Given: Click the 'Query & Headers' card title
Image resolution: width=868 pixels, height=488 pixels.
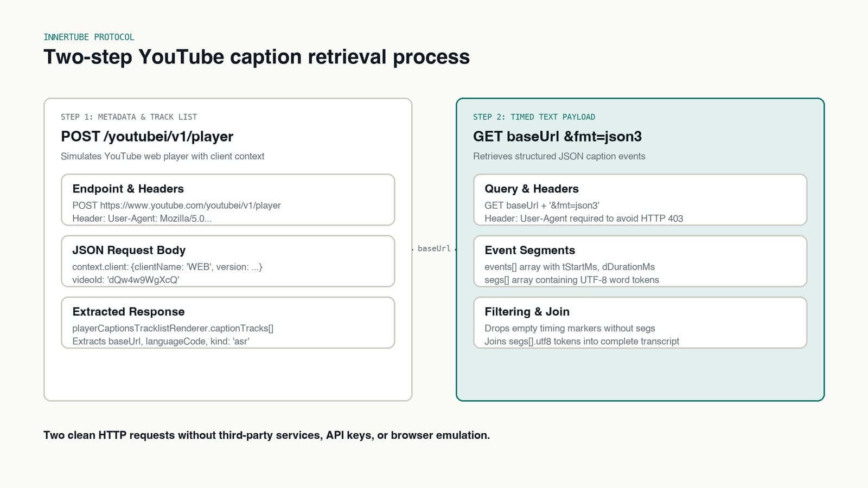Looking at the screenshot, I should click(532, 189).
